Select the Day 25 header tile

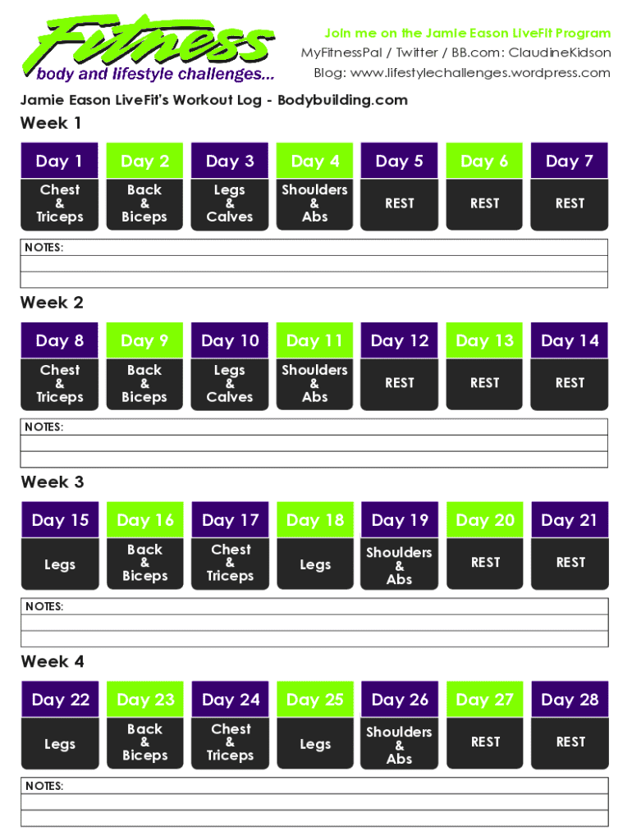(x=315, y=700)
